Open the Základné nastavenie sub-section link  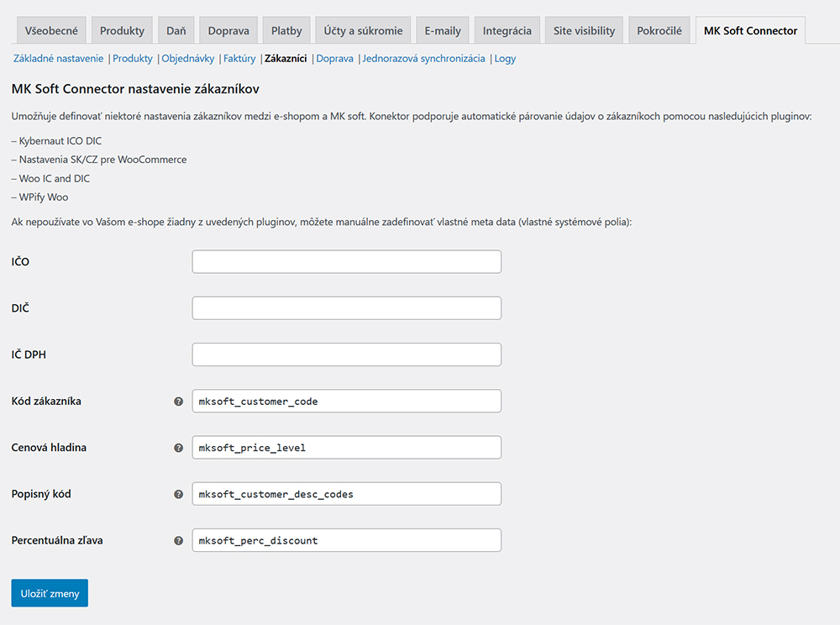coord(58,60)
